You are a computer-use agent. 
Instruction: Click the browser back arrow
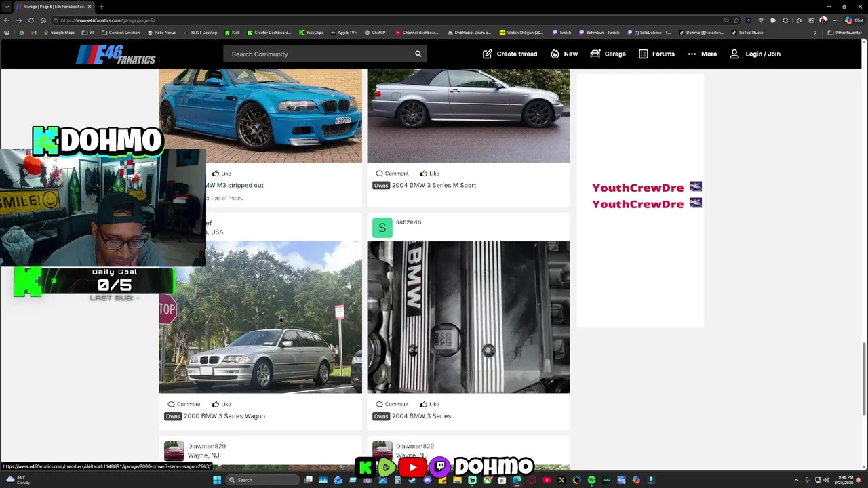tap(7, 20)
